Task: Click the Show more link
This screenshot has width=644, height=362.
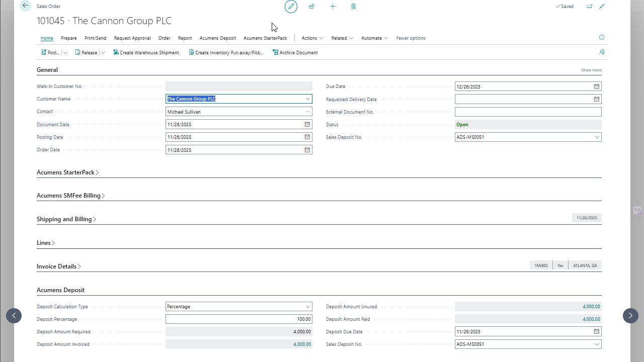Action: tap(591, 70)
